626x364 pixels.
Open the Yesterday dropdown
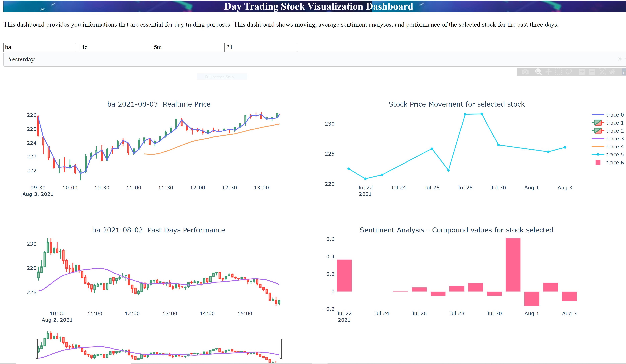tap(298, 59)
